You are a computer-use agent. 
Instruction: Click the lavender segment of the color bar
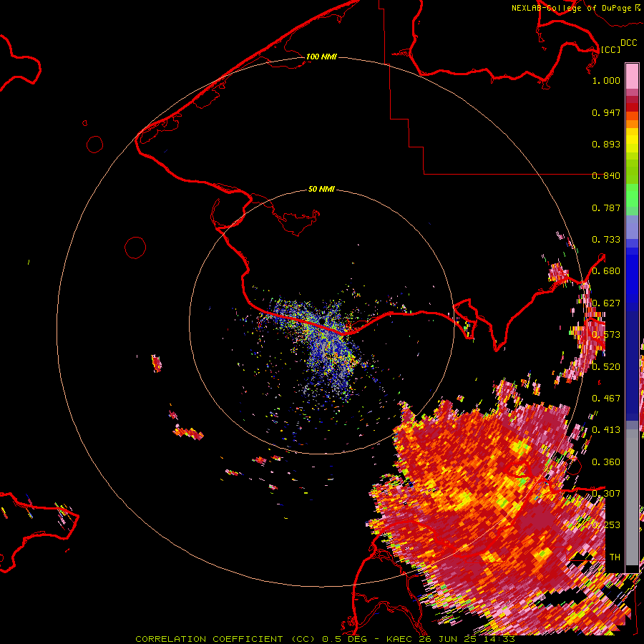pyautogui.click(x=632, y=227)
